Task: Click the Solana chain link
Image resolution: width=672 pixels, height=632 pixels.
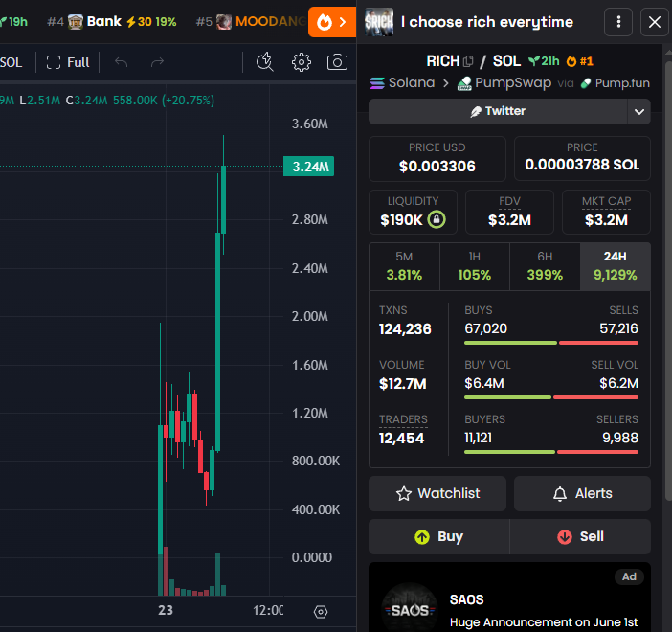Action: coord(402,82)
